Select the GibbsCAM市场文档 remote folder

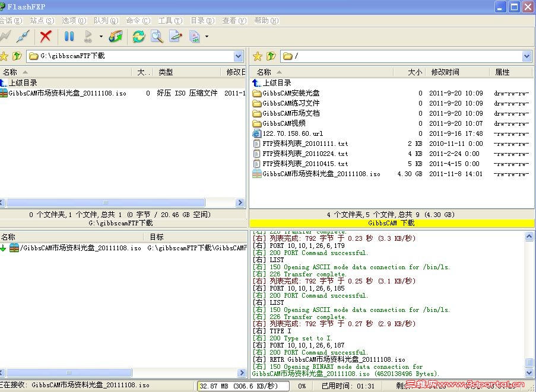(x=286, y=113)
